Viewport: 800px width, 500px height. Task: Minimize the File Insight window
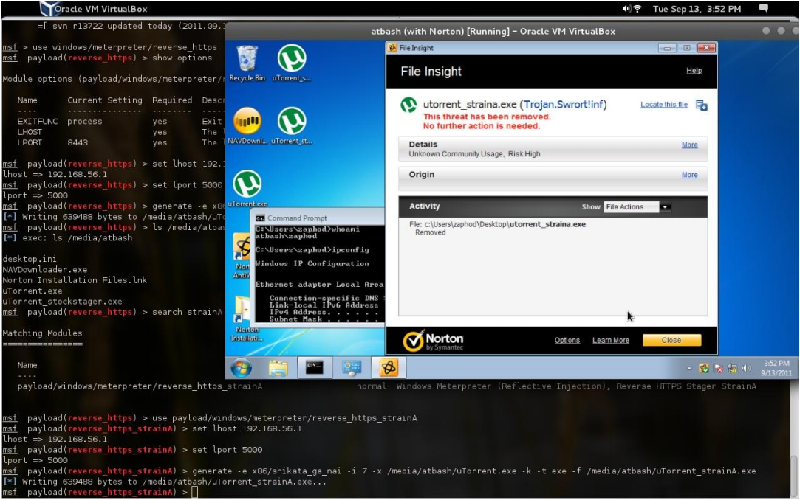point(667,48)
